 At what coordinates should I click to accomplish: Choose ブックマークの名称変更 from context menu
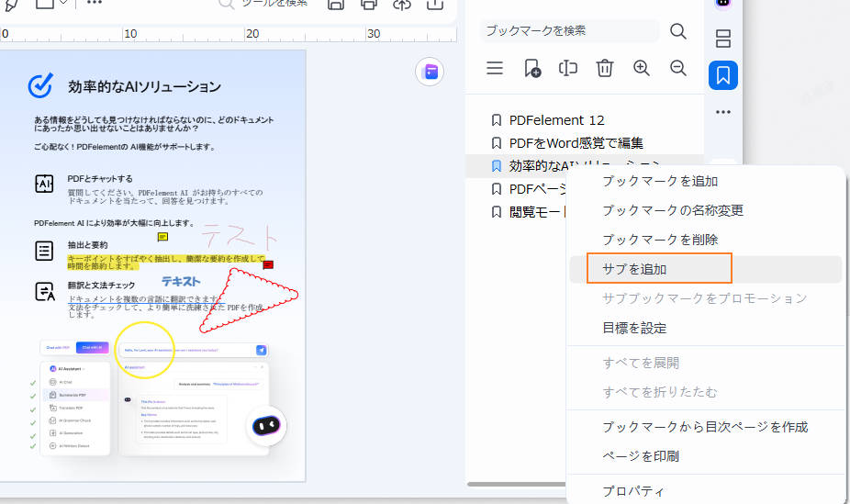click(x=673, y=210)
